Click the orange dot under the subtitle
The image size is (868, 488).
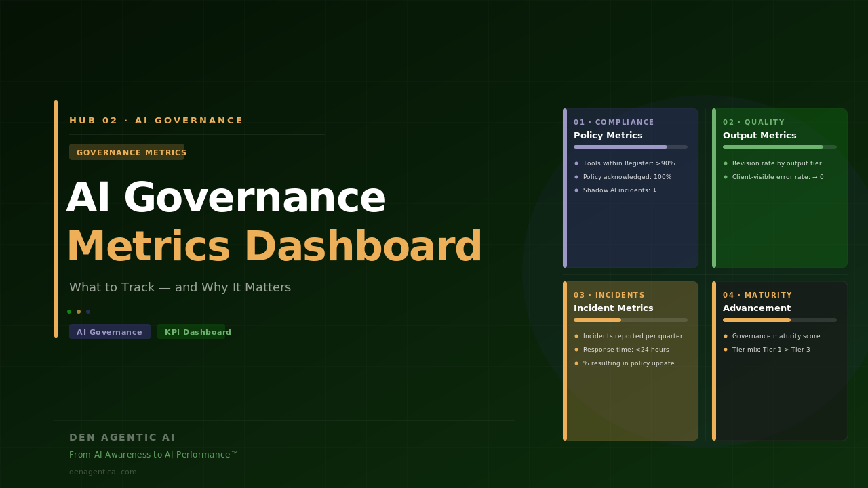point(79,312)
